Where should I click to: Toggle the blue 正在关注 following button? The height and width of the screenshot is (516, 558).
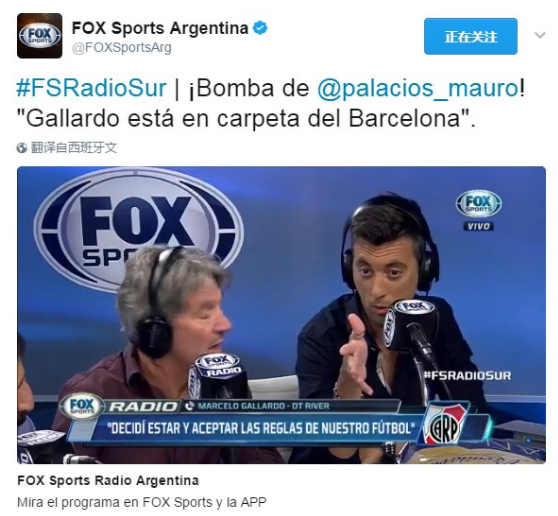pos(470,36)
